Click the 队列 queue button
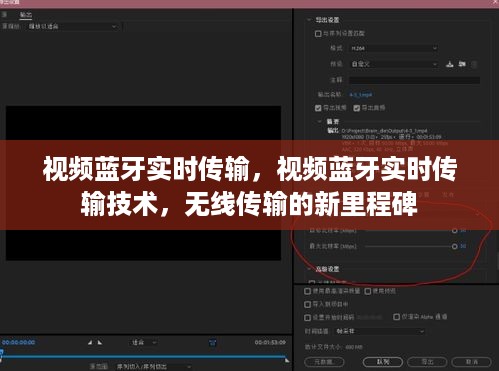The height and width of the screenshot is (371, 499). [x=383, y=362]
